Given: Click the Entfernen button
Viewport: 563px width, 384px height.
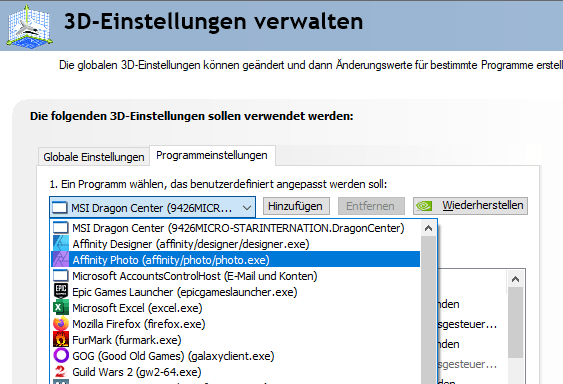Looking at the screenshot, I should [x=371, y=206].
